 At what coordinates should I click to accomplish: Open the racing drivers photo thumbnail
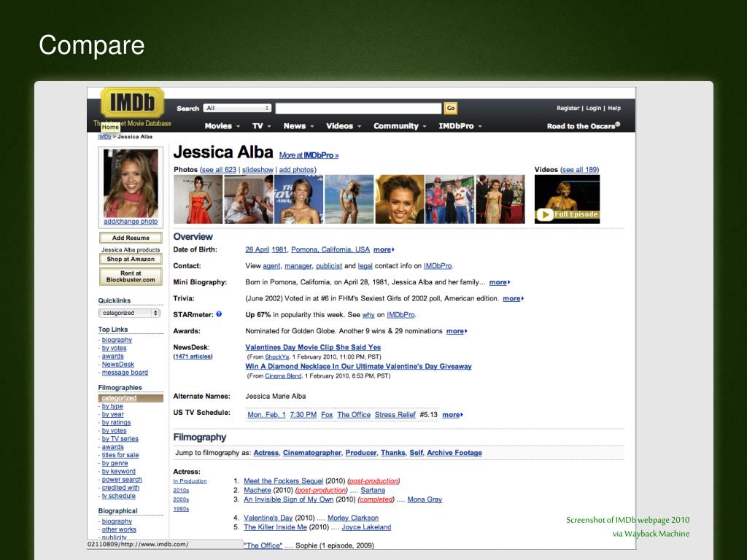coord(449,199)
